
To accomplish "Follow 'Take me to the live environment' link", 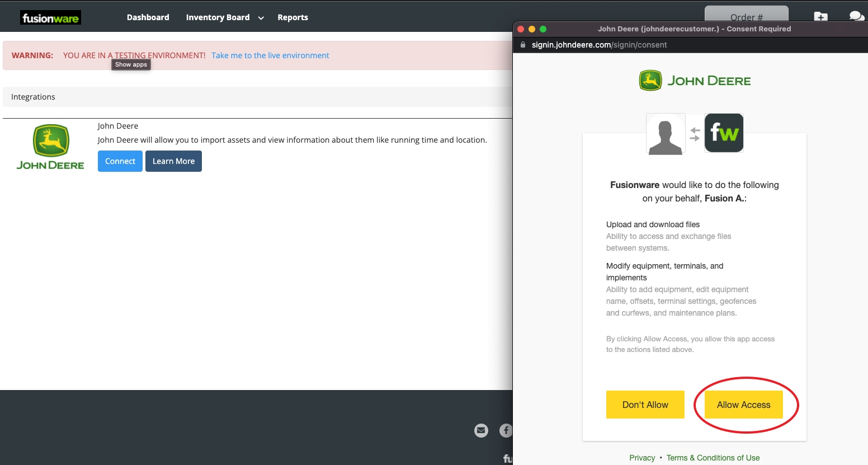I will pyautogui.click(x=270, y=55).
